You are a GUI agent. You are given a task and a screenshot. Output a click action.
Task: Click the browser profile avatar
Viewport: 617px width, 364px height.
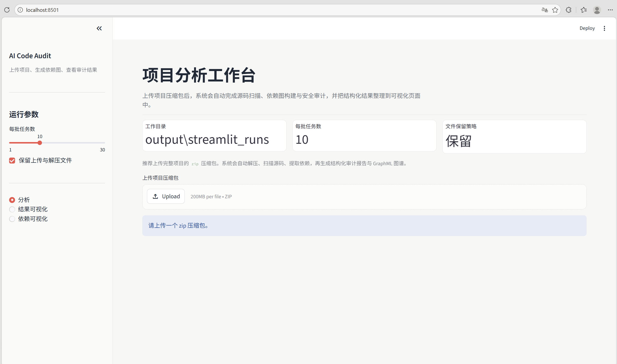(597, 10)
